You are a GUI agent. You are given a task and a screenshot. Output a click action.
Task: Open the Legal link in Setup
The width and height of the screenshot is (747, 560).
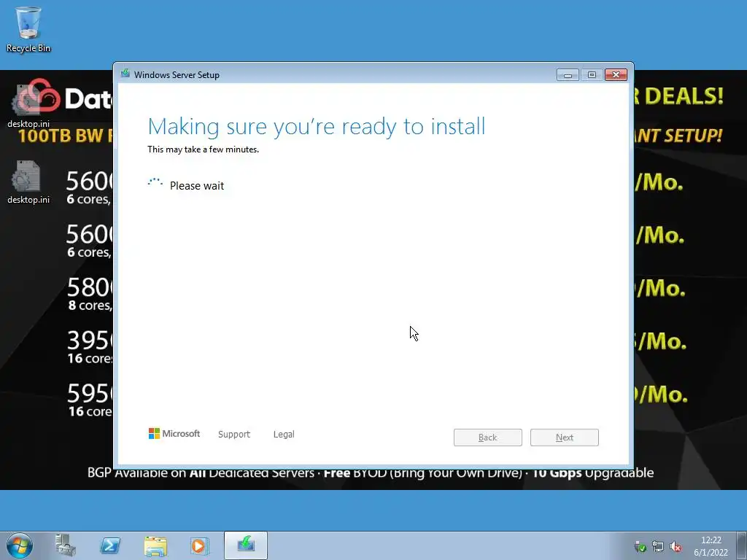(284, 435)
